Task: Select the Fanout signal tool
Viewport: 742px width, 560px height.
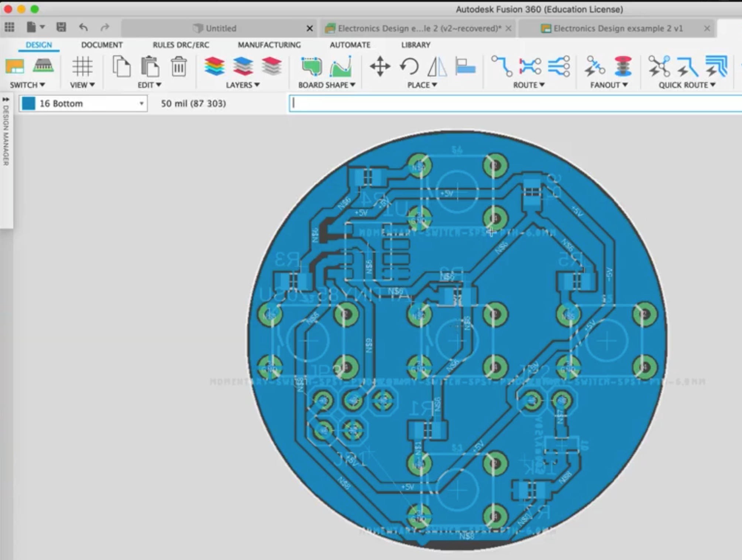Action: pos(594,66)
